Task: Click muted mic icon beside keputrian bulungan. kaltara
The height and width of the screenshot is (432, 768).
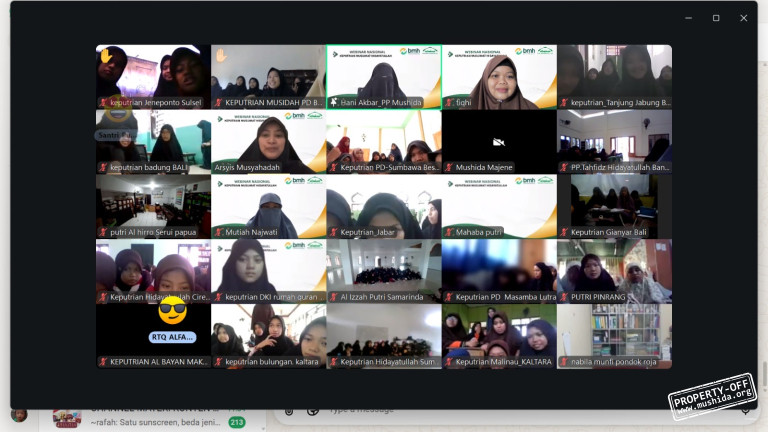Action: [219, 362]
